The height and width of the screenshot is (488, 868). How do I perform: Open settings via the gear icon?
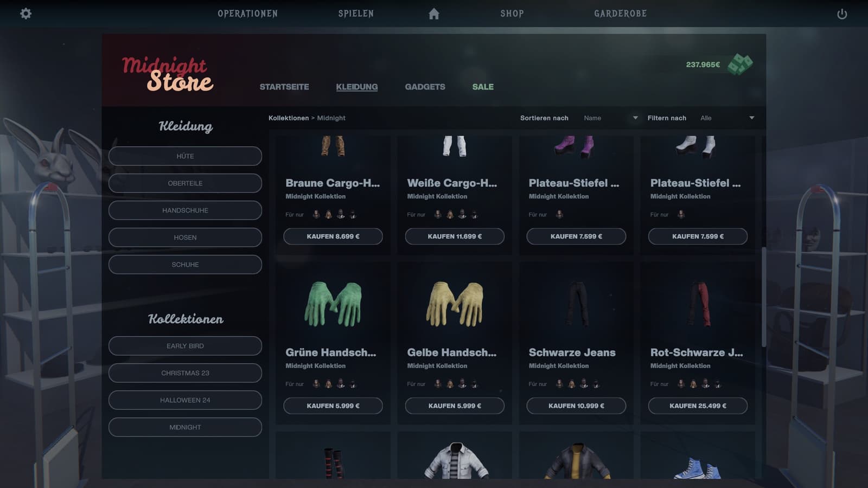(25, 14)
